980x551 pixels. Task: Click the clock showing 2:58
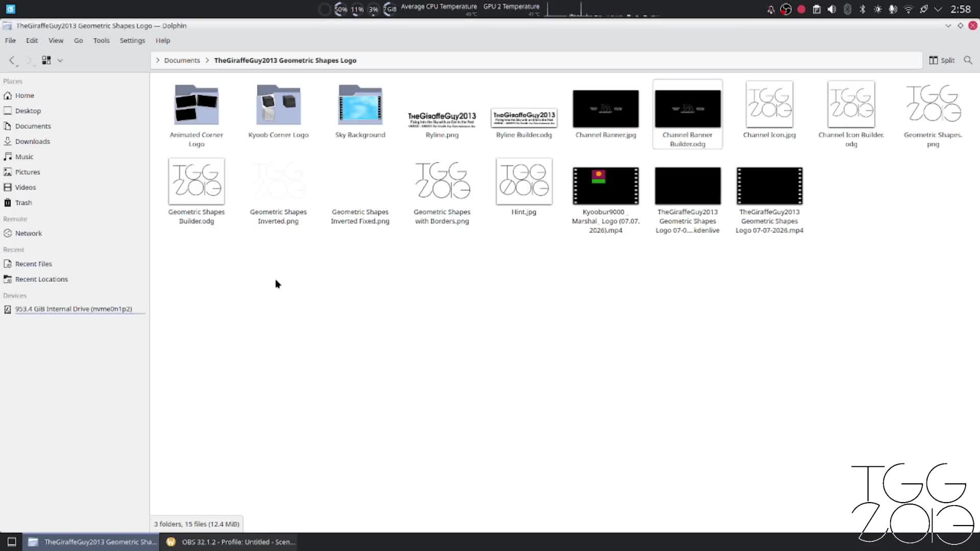point(961,9)
